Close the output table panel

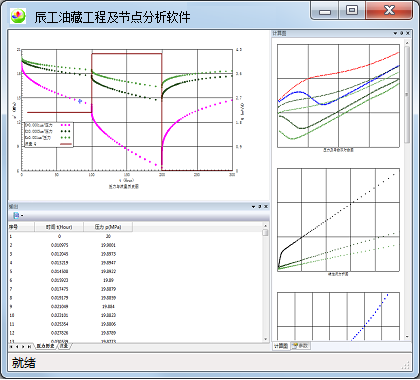[x=266, y=207]
